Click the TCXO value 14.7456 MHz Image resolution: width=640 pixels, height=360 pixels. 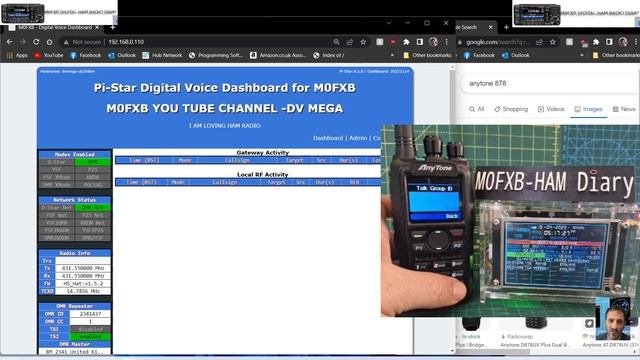coord(83,291)
